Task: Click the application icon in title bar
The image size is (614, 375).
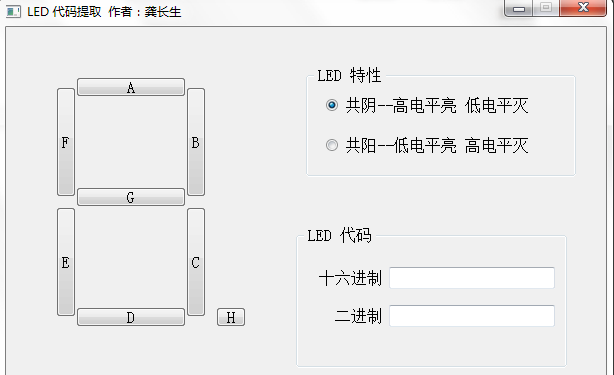Action: point(13,11)
